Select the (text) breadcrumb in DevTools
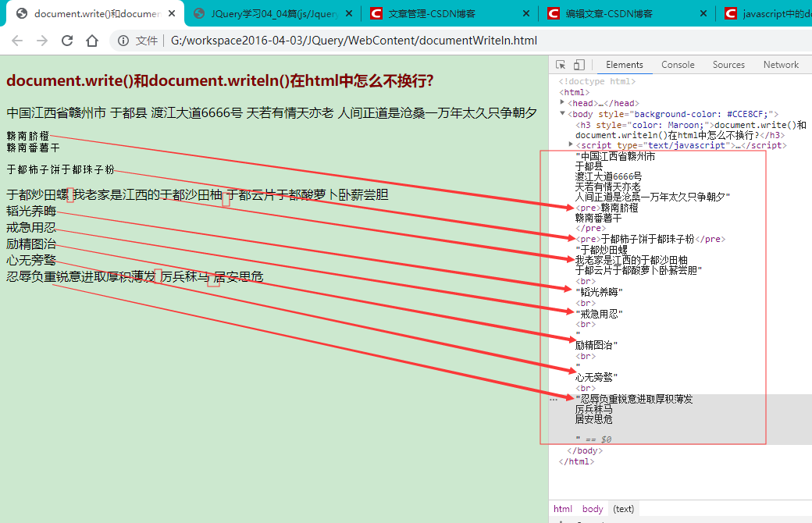The image size is (812, 523). point(623,509)
